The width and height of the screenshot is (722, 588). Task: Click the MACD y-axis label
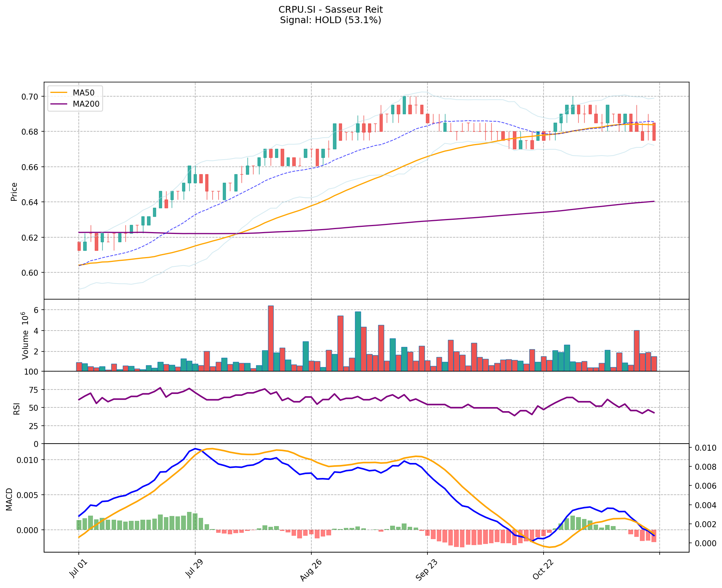9,499
